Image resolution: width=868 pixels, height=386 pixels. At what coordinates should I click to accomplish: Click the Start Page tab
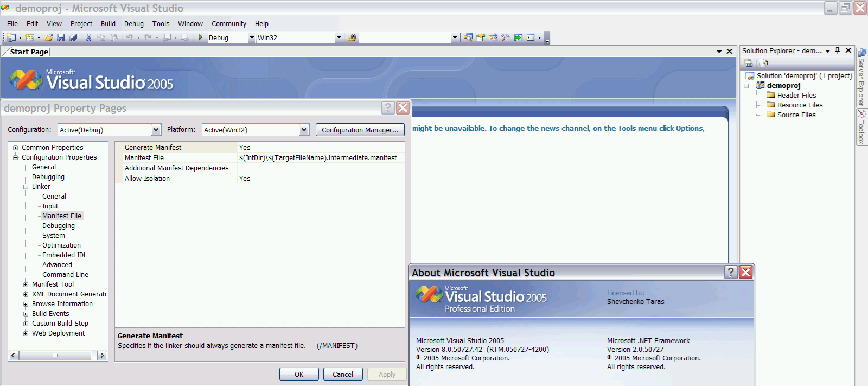point(29,52)
